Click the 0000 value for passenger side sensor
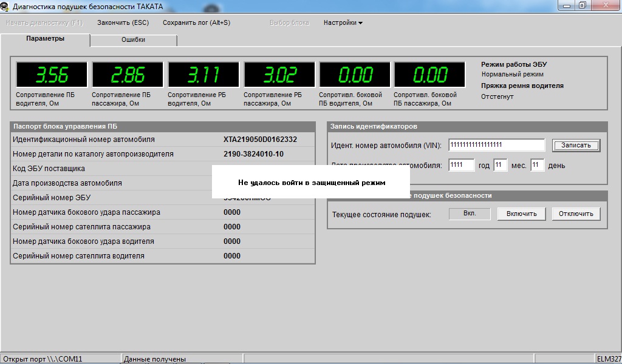 coord(232,212)
